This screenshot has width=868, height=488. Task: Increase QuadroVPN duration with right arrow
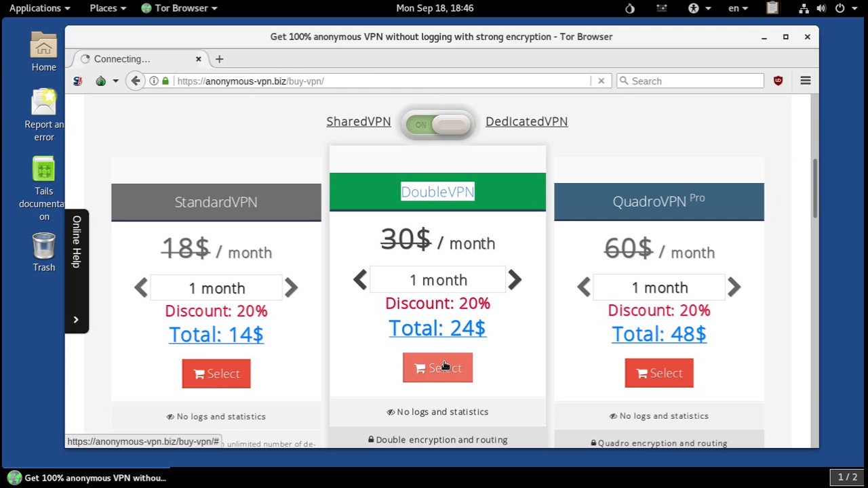(x=734, y=287)
